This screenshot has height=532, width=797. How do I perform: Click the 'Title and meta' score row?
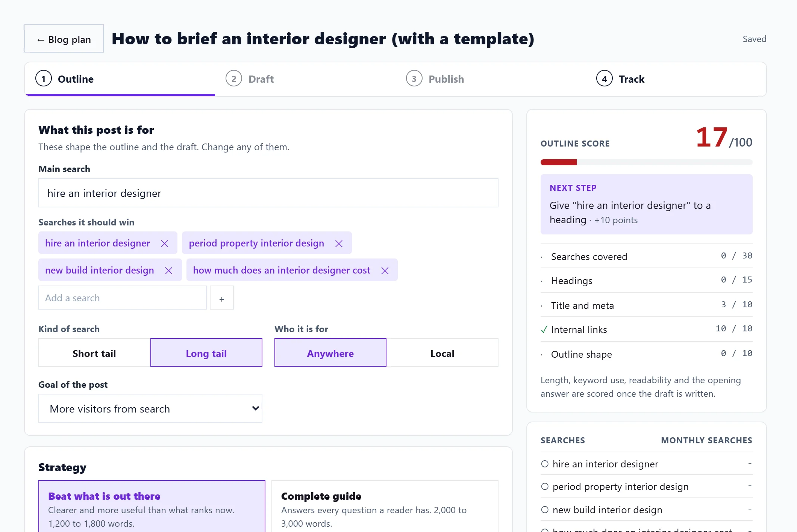[x=647, y=305]
